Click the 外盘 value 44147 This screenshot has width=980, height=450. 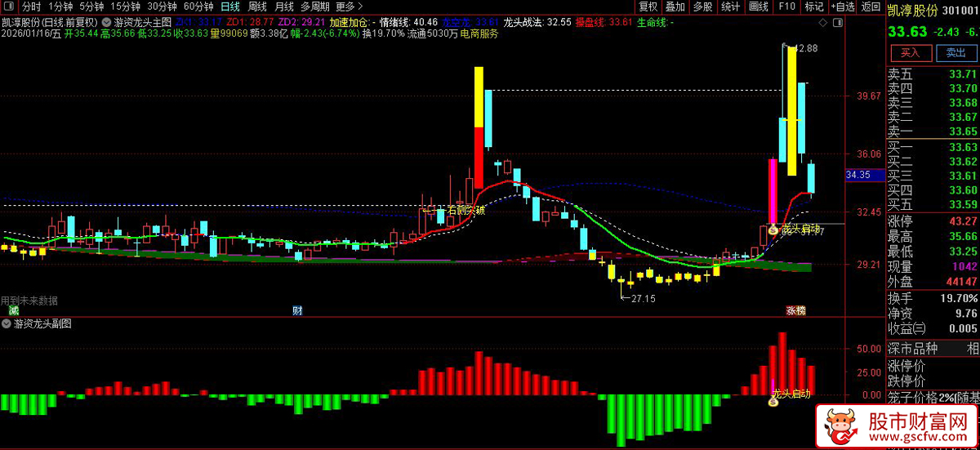[961, 281]
